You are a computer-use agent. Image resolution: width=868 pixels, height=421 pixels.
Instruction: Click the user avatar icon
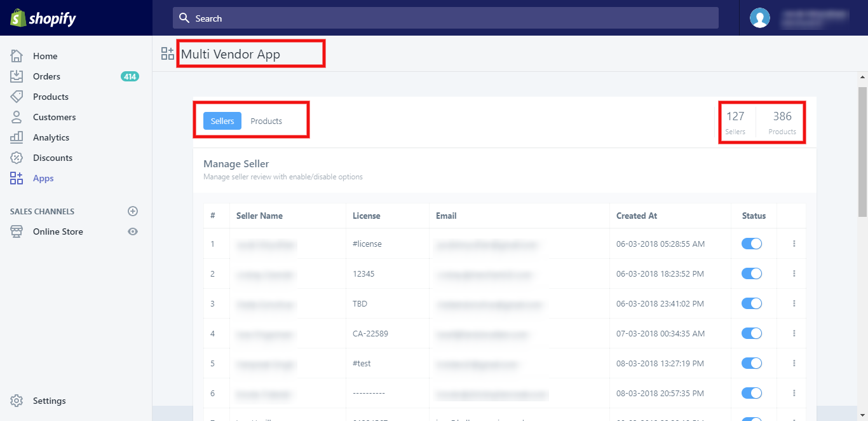[760, 18]
